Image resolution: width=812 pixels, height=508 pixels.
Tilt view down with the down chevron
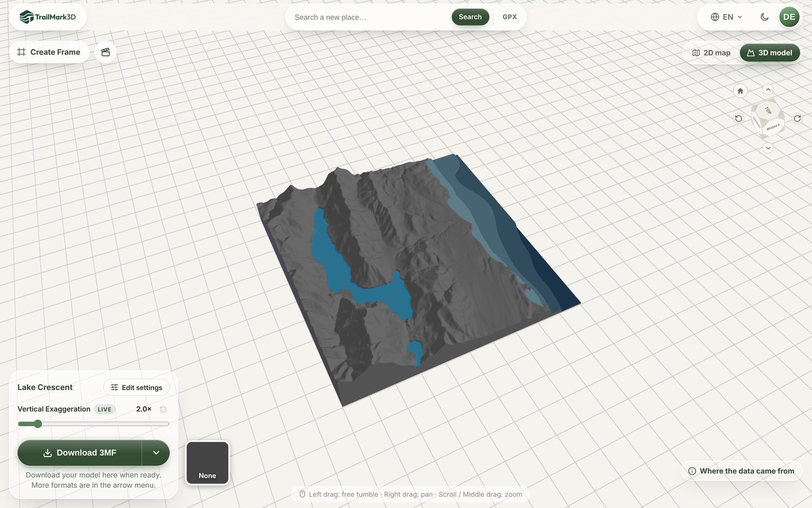[768, 148]
